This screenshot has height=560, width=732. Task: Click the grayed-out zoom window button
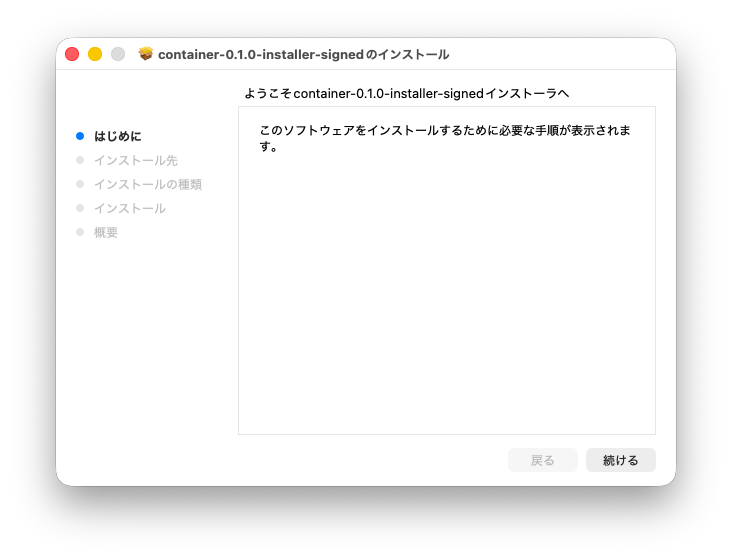[x=118, y=54]
